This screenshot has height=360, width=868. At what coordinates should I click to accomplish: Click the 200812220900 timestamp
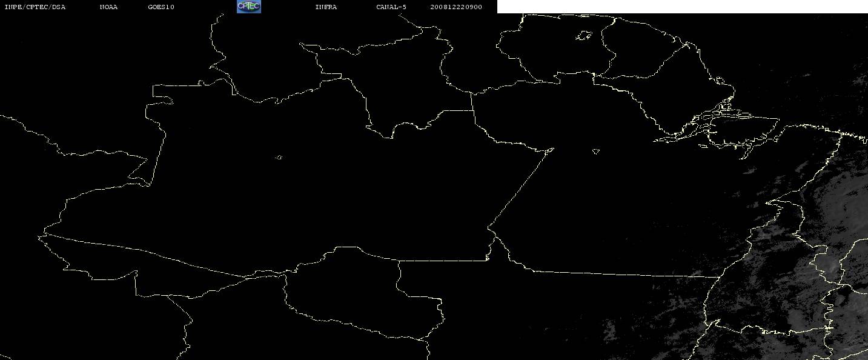click(456, 7)
